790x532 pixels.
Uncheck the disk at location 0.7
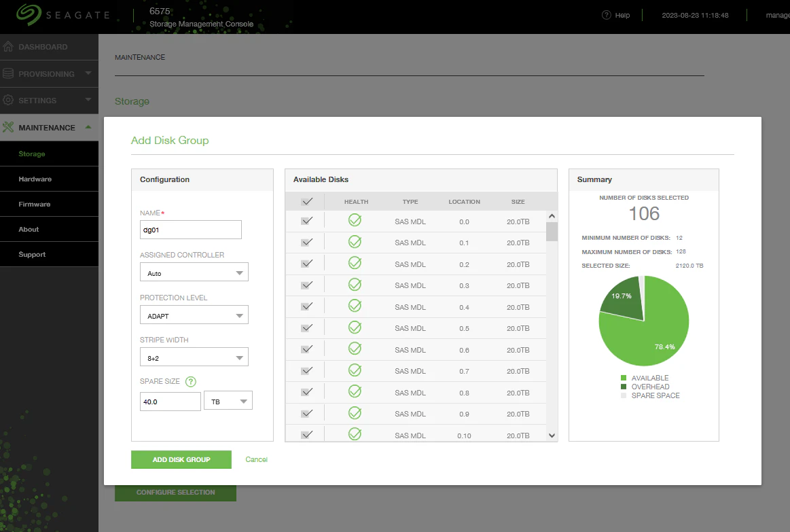click(306, 371)
